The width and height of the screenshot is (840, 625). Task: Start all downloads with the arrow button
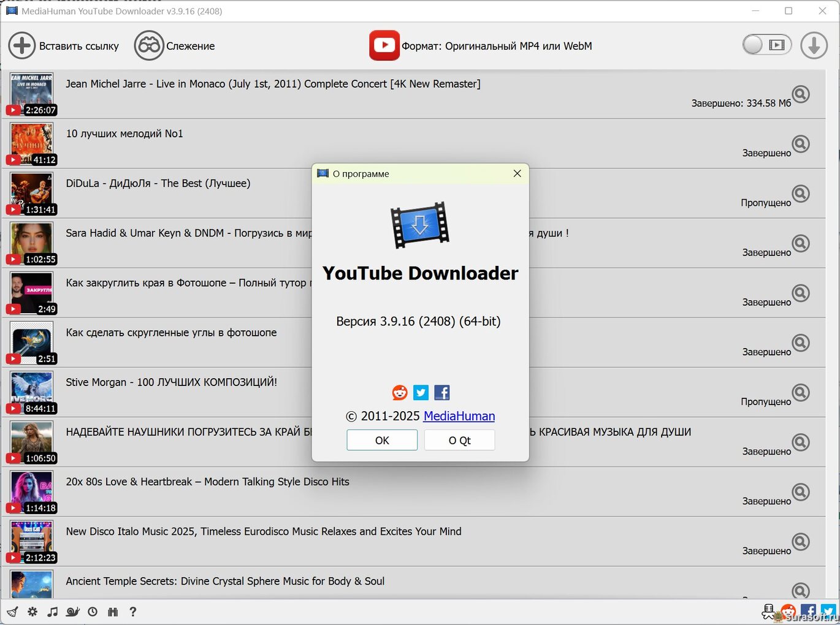coord(814,45)
